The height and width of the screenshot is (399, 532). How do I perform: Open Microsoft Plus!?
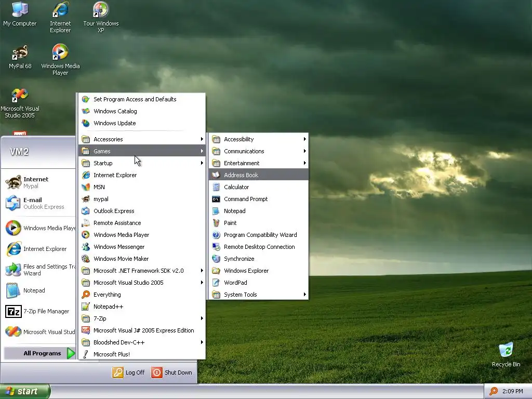(x=142, y=354)
